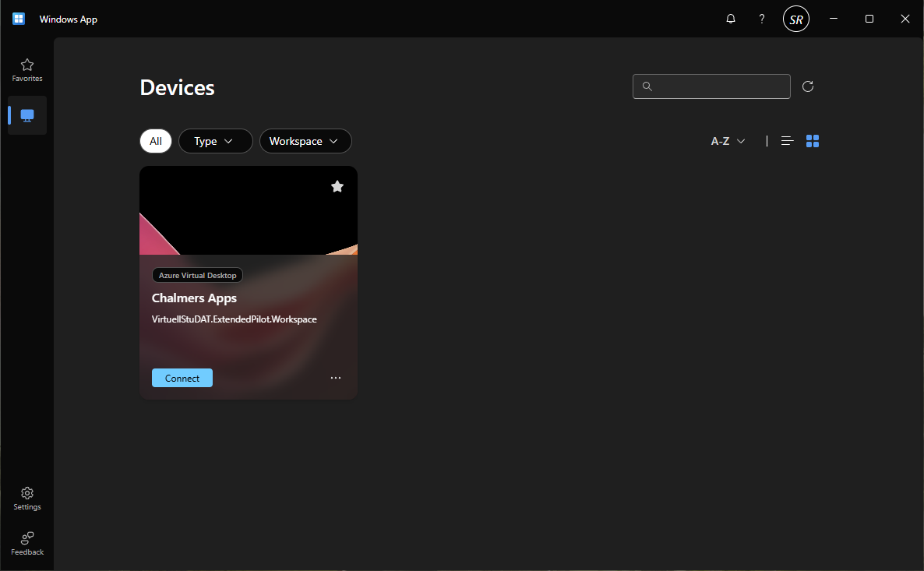
Task: Open the Feedback panel
Action: (x=27, y=544)
